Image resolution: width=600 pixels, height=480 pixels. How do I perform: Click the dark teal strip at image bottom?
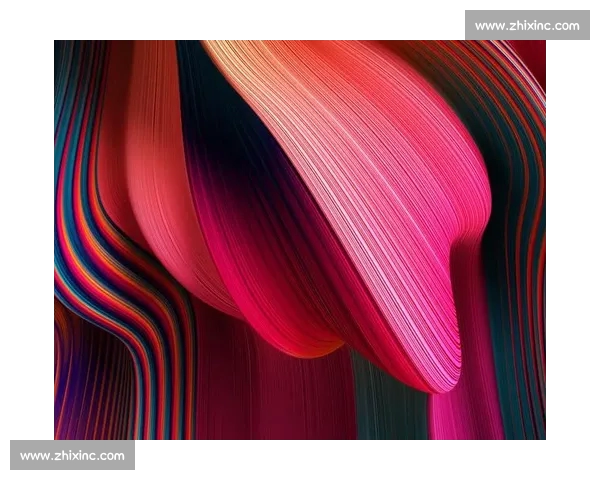coord(385,410)
